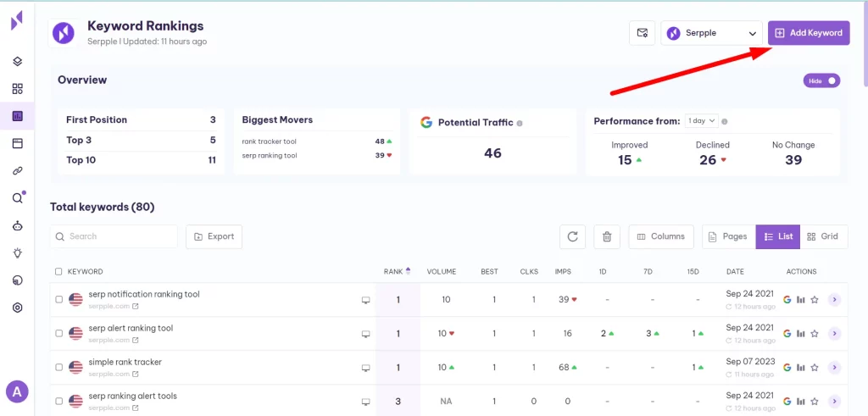Click the Total keywords (80) heading
Screen dimensions: 868x416
[x=103, y=207]
